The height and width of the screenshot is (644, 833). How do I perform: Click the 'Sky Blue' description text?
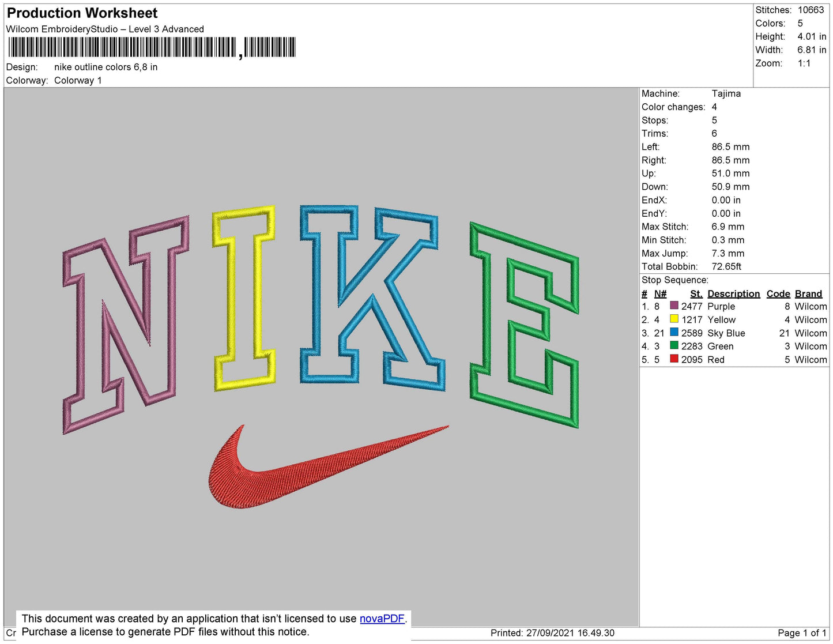coord(726,333)
